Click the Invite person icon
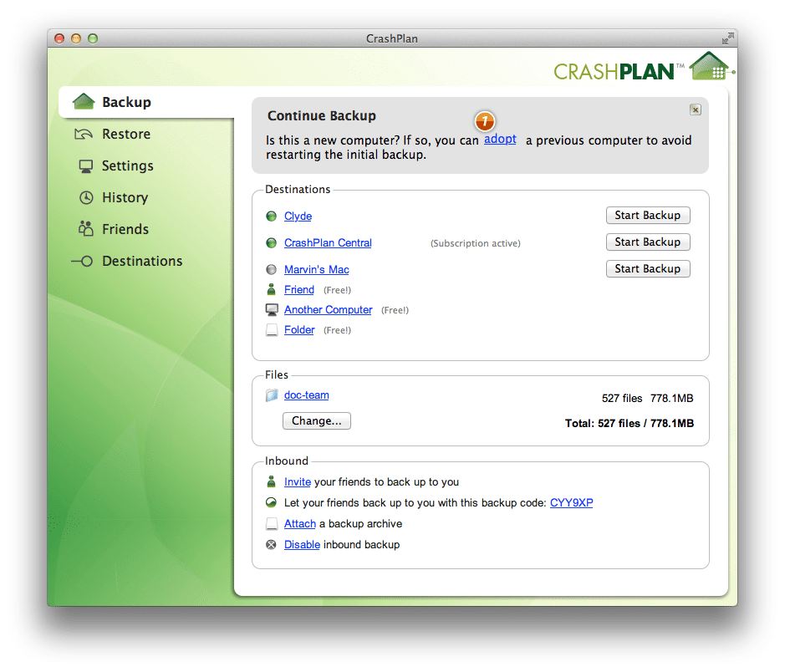This screenshot has height=672, width=785. click(x=272, y=482)
